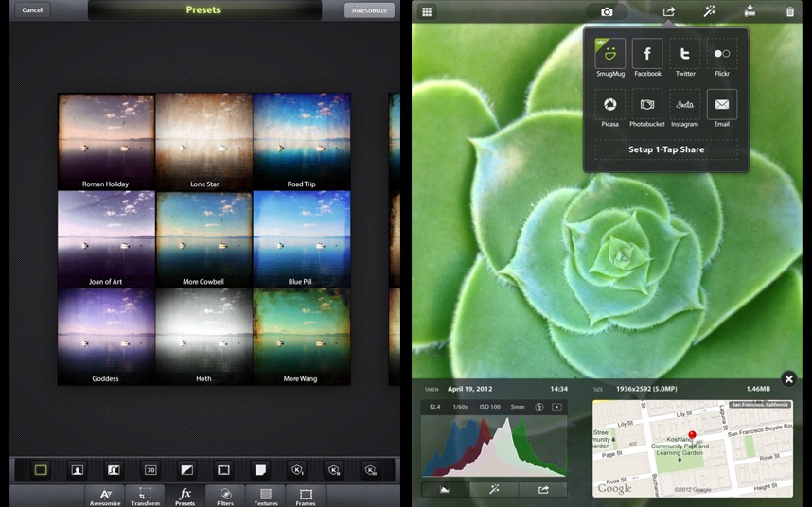Select the Flickr sharing option

coord(722,53)
